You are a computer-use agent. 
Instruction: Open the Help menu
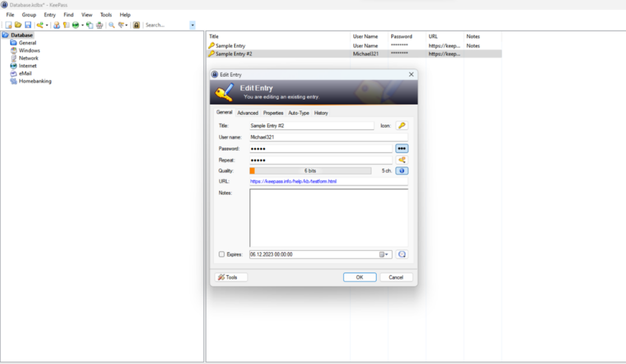pyautogui.click(x=125, y=15)
